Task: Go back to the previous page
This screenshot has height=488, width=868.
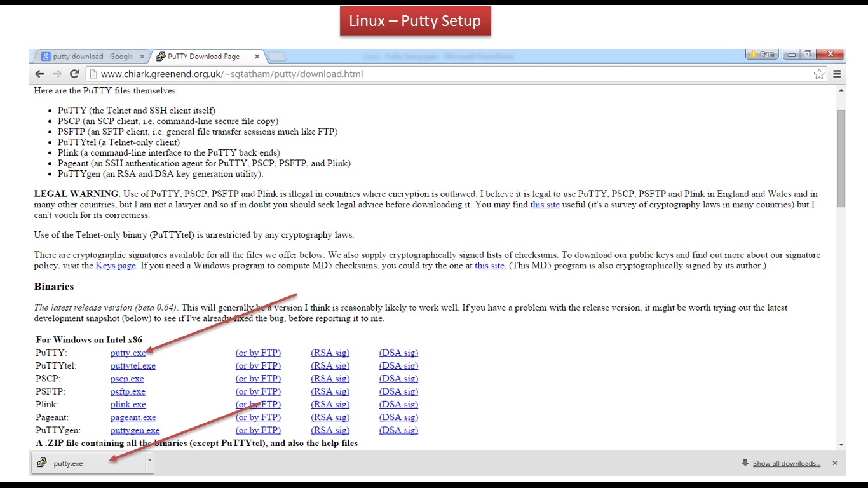Action: point(39,74)
